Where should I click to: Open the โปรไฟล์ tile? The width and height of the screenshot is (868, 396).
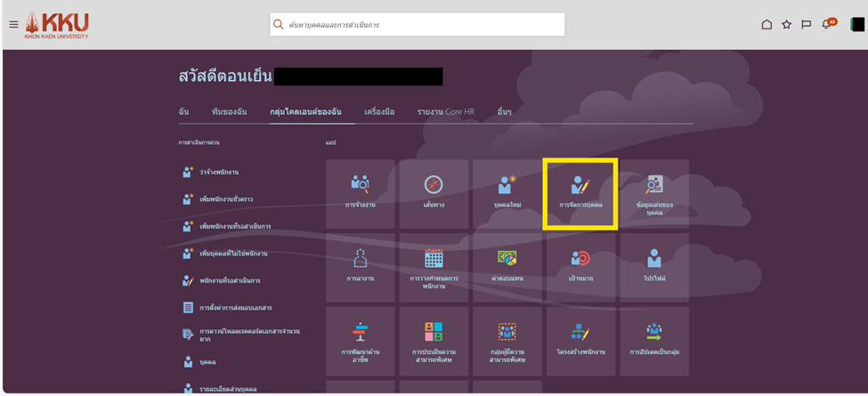[654, 267]
